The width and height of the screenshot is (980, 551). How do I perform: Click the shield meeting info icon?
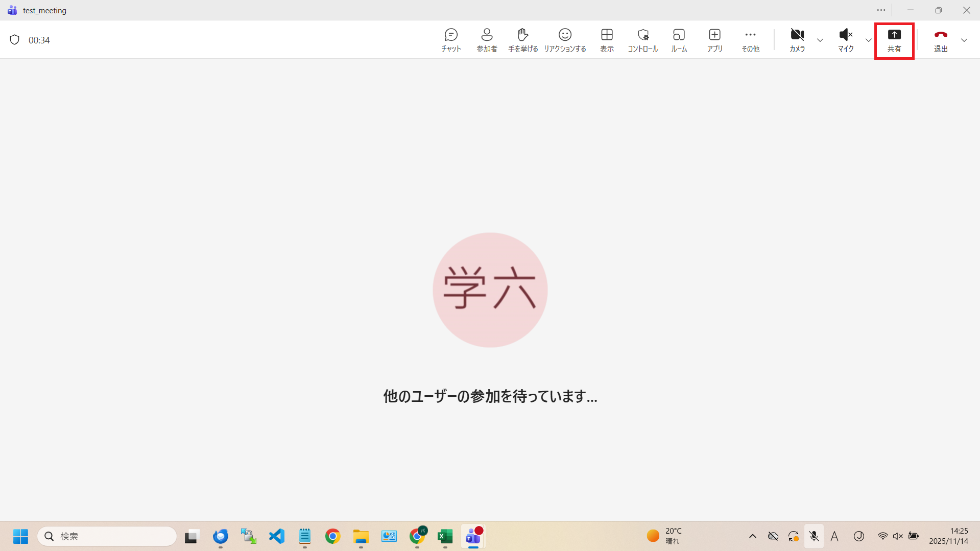(15, 40)
